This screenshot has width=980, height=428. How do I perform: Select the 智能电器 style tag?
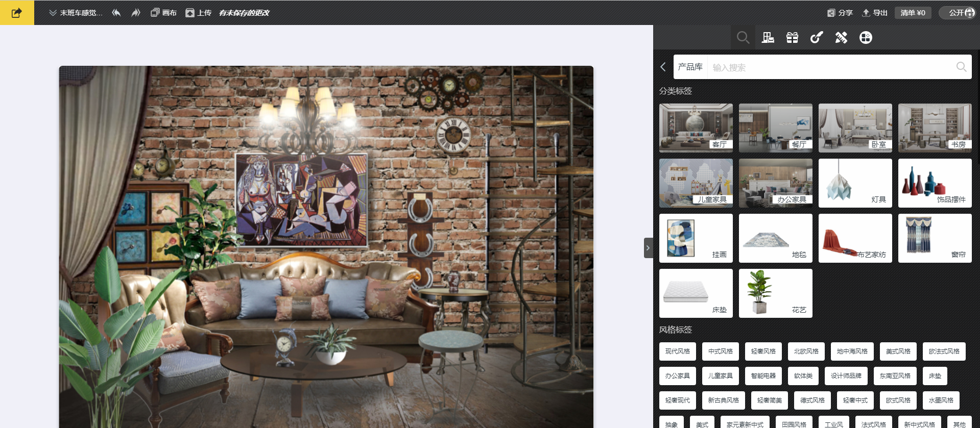point(763,376)
